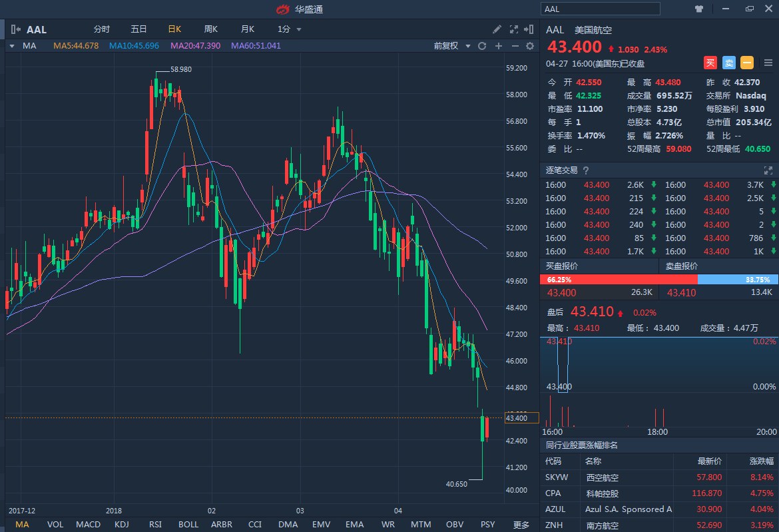Select the pencil drawing tool icon
Viewport: 779px width, 532px height.
pyautogui.click(x=497, y=29)
